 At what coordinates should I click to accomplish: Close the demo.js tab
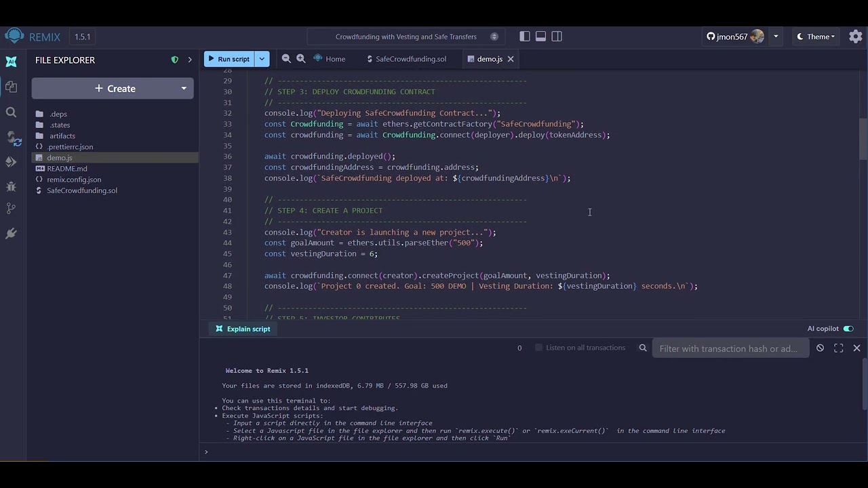511,59
